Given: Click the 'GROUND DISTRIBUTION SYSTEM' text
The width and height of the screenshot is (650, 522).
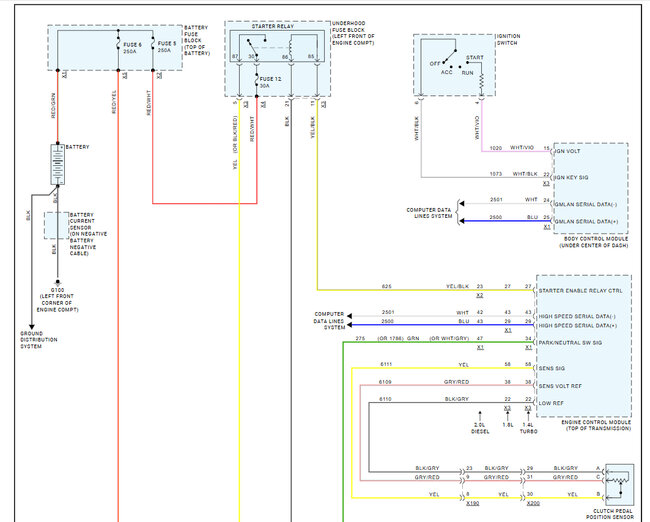Looking at the screenshot, I should pos(39,340).
